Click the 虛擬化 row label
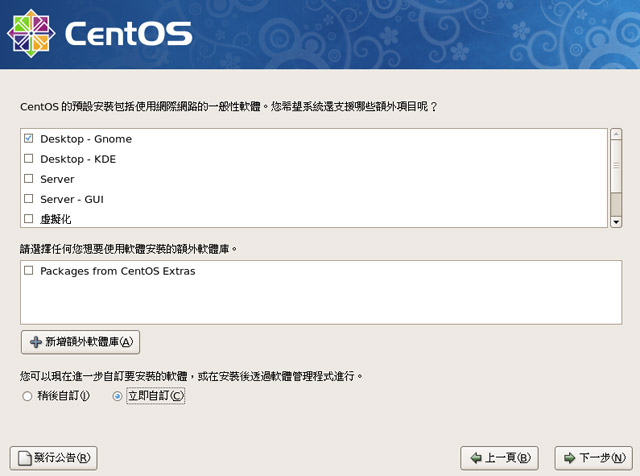This screenshot has height=476, width=640. 56,220
